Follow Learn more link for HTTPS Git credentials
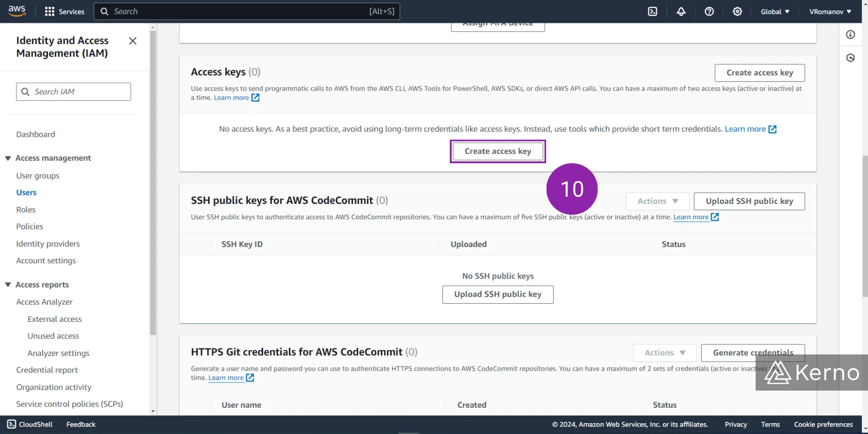The width and height of the screenshot is (868, 434). [x=226, y=378]
